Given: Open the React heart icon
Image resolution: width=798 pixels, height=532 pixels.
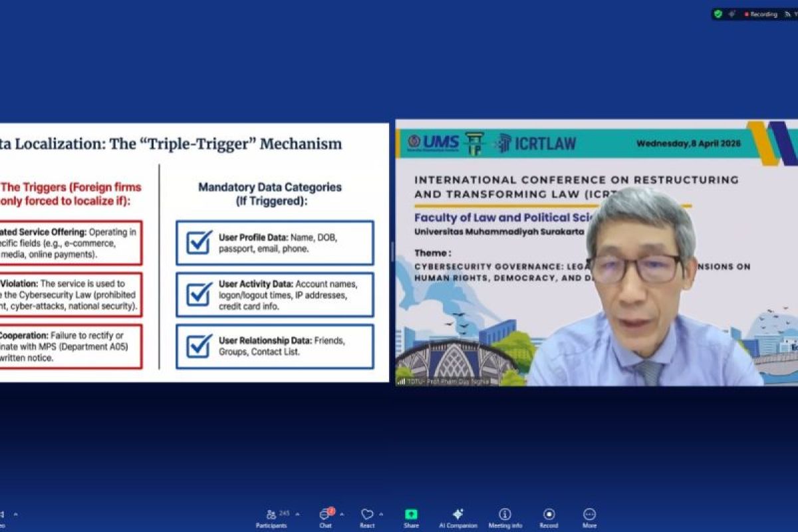Looking at the screenshot, I should (x=366, y=513).
